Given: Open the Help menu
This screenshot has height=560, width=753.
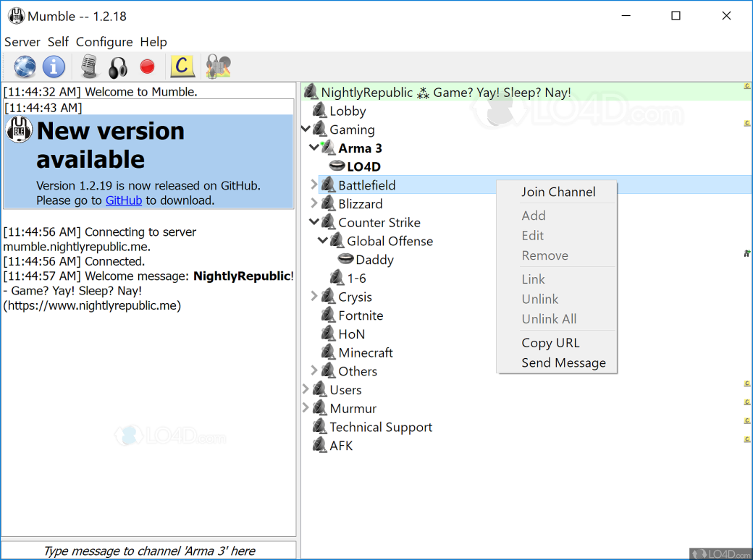Looking at the screenshot, I should [153, 42].
